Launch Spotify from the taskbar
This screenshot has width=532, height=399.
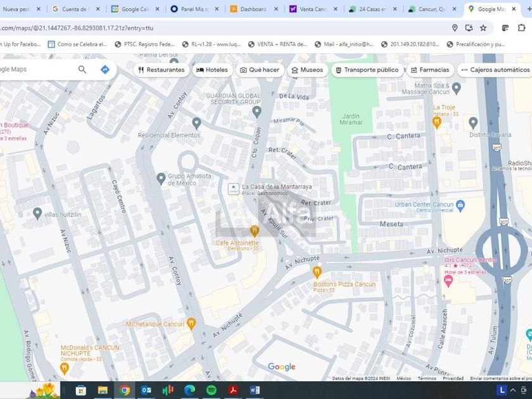[212, 390]
